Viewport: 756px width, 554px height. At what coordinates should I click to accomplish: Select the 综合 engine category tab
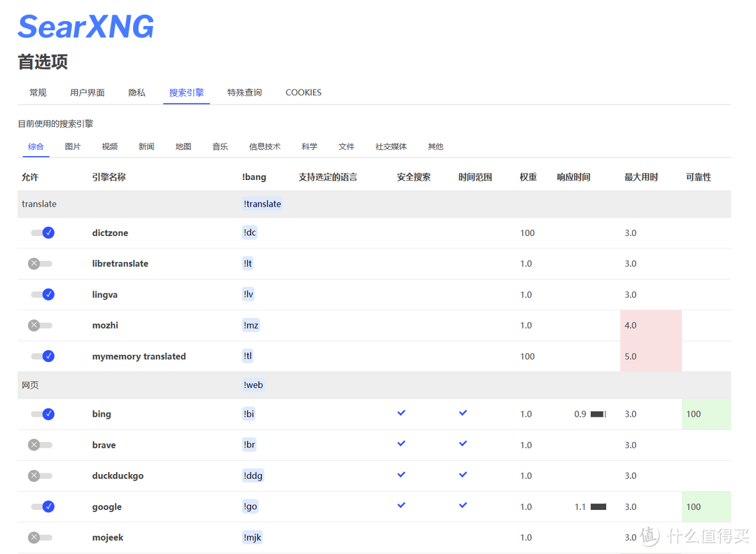click(x=36, y=146)
